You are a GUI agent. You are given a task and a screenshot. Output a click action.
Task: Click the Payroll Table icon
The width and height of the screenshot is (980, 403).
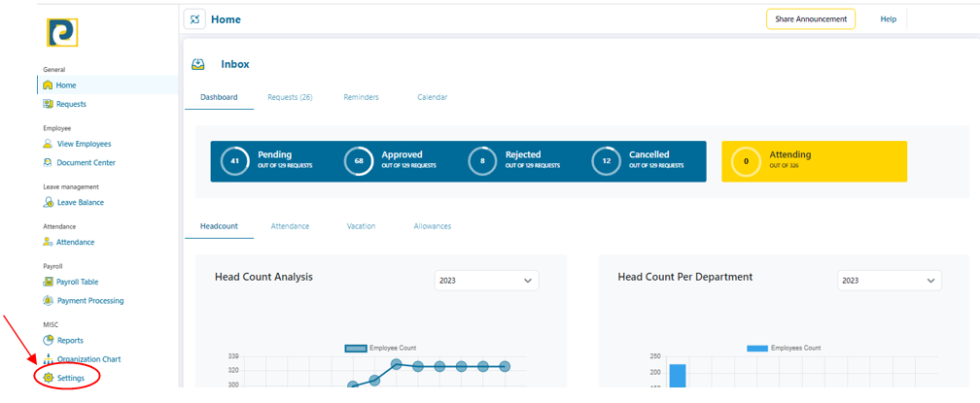click(48, 282)
